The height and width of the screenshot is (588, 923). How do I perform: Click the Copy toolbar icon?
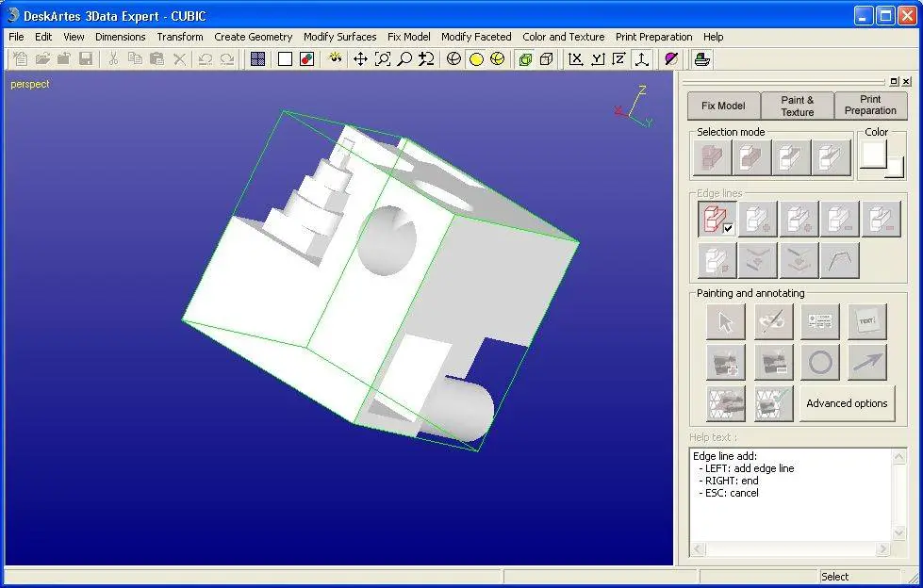pos(135,58)
